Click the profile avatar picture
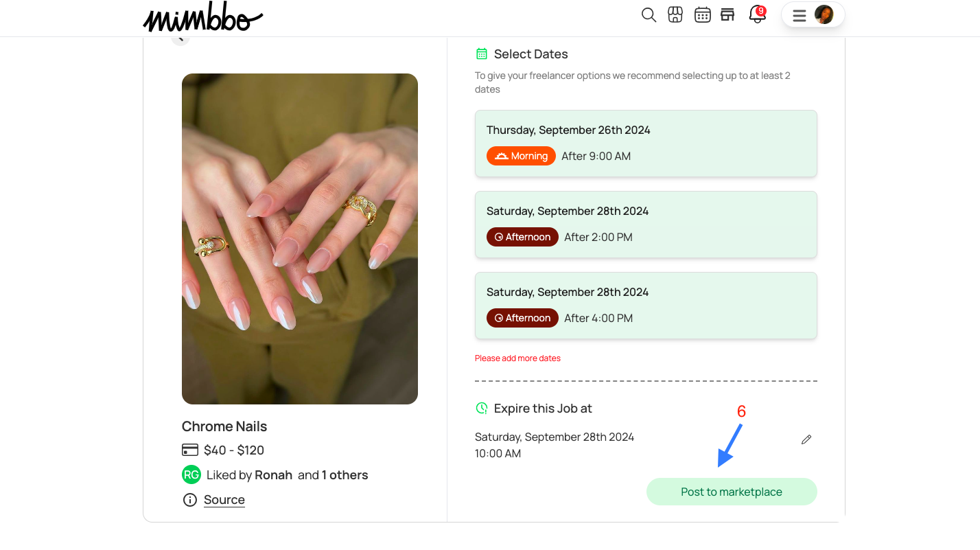Image resolution: width=980 pixels, height=550 pixels. click(824, 14)
